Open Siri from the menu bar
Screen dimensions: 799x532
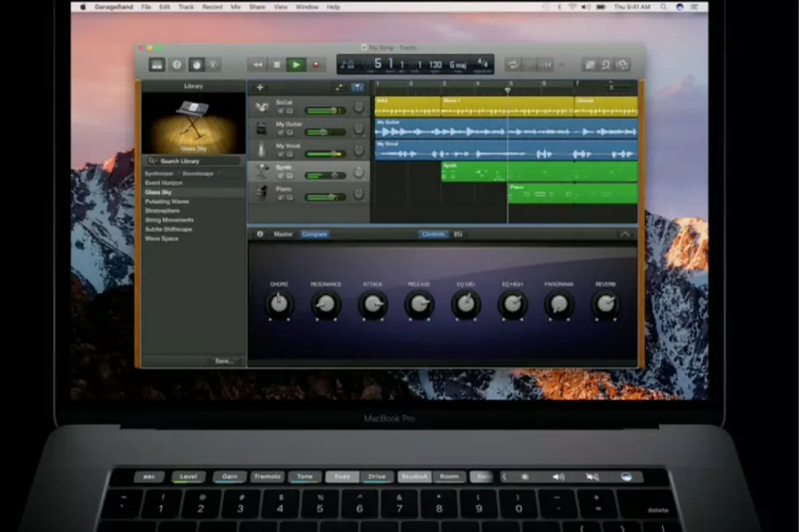click(x=680, y=7)
